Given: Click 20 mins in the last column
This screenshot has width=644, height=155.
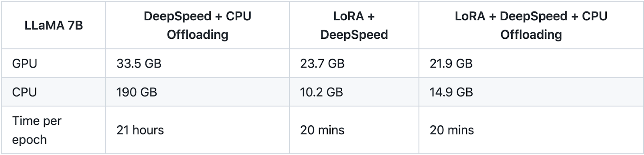Looking at the screenshot, I should click(451, 130).
